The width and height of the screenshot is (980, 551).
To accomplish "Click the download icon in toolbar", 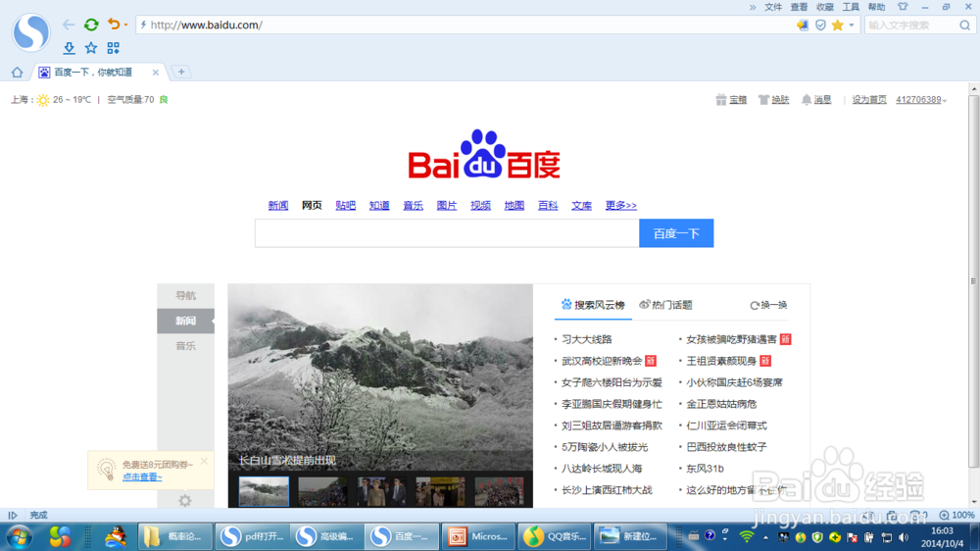I will coord(69,48).
